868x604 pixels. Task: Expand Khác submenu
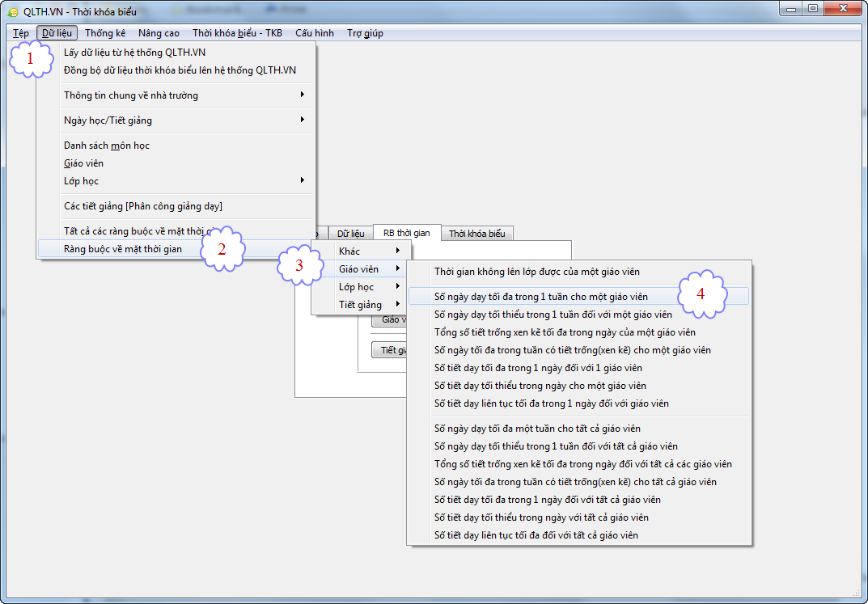coord(361,251)
